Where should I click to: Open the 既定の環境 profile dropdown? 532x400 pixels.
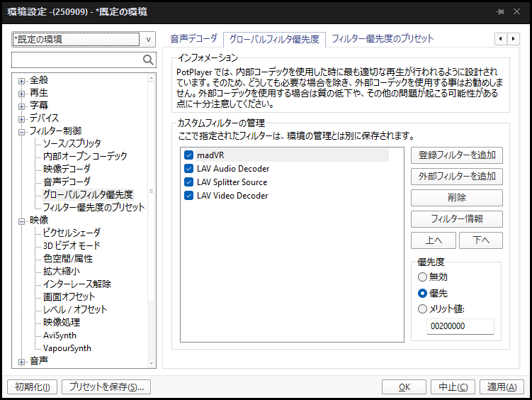point(148,40)
